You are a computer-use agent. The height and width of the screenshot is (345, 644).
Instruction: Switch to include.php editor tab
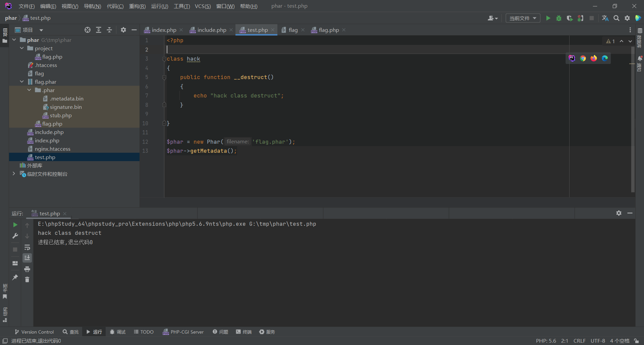pyautogui.click(x=212, y=30)
